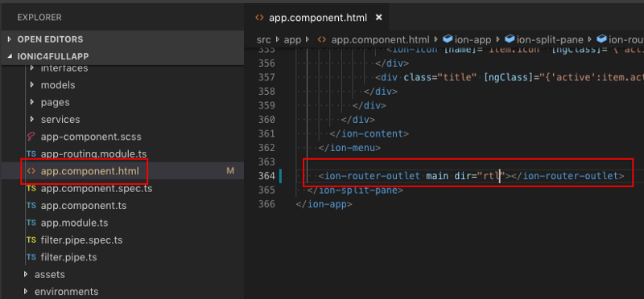Click the TS icon of app.module.ts

31,223
